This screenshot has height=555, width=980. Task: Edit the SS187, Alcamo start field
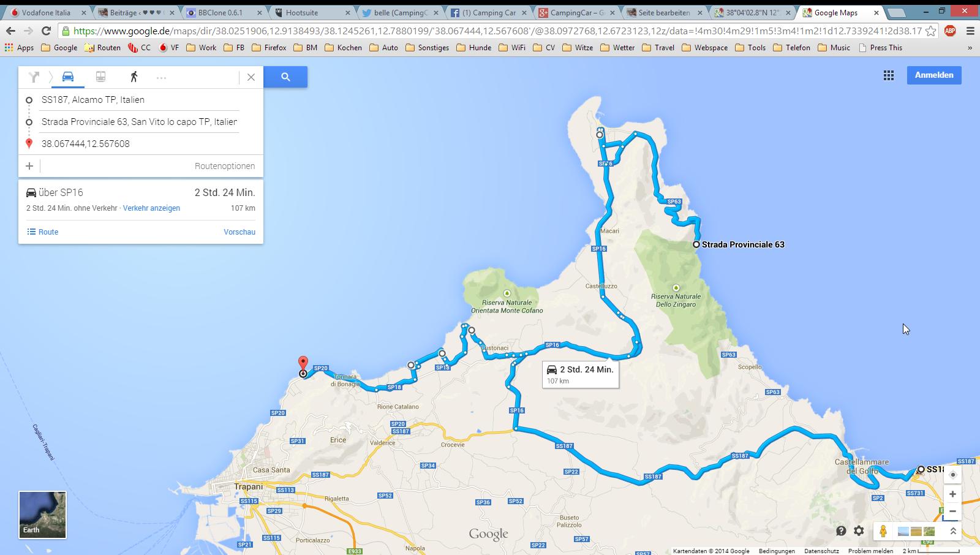(140, 100)
